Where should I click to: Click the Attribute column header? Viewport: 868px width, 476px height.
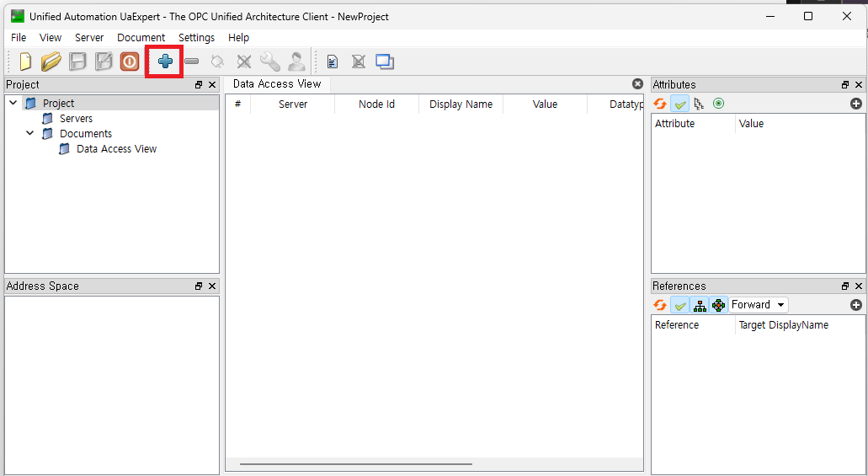coord(694,124)
